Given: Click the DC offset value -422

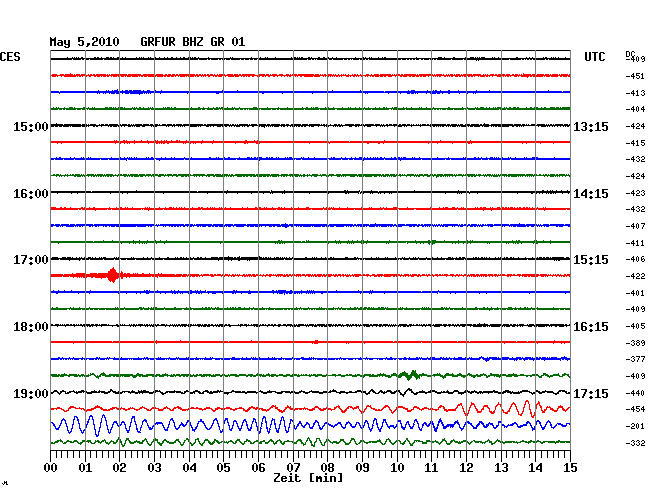Looking at the screenshot, I should coord(635,276).
